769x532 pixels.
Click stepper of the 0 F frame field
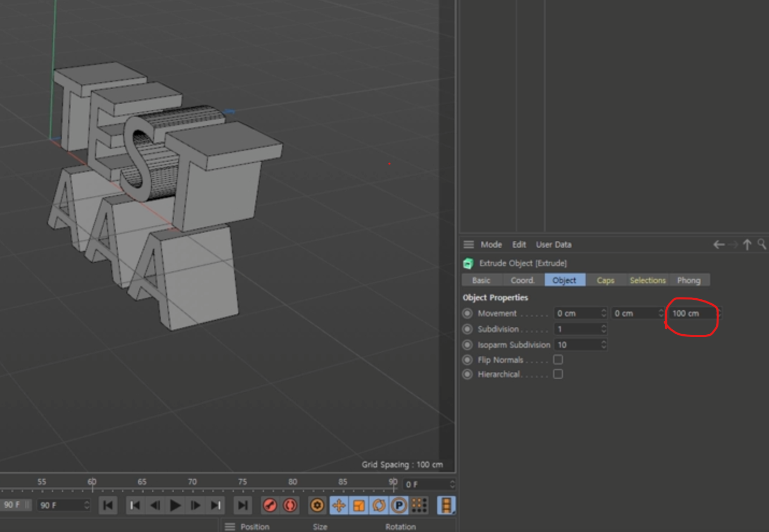coord(452,484)
